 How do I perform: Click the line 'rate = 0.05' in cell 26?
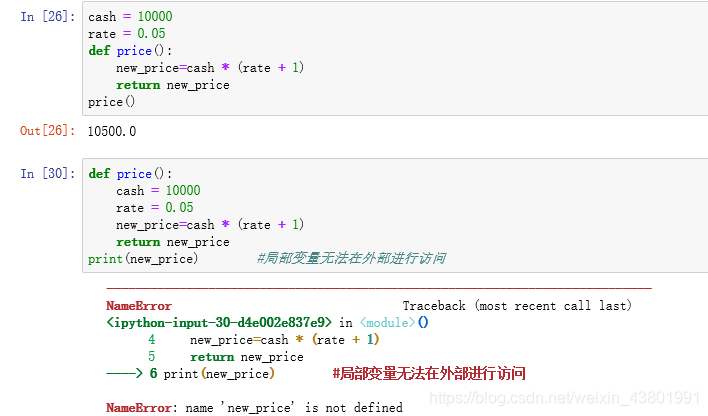[126, 34]
